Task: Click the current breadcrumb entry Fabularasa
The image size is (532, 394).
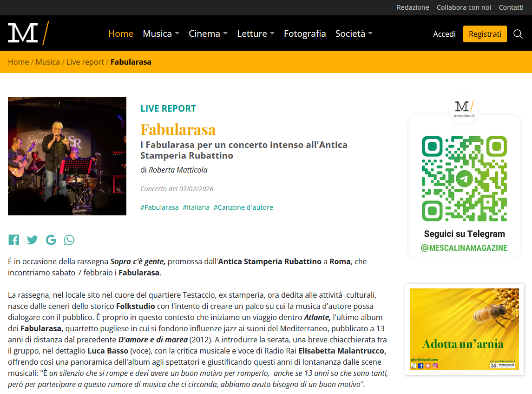Action: click(131, 62)
